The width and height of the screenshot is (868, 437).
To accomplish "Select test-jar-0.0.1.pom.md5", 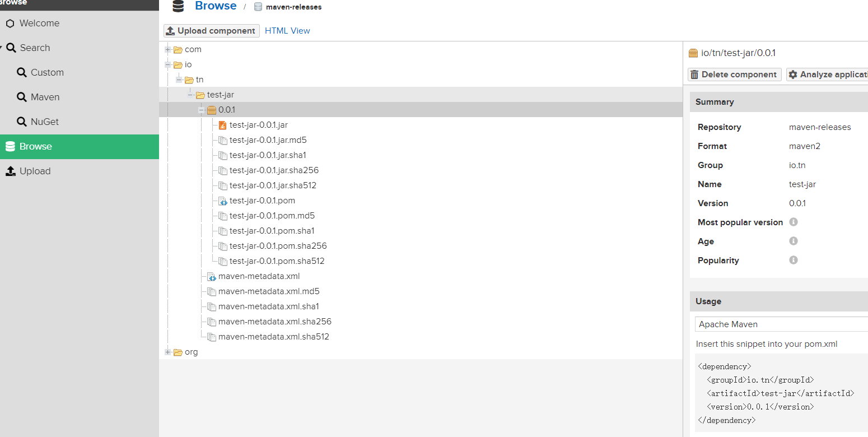I will (x=272, y=216).
